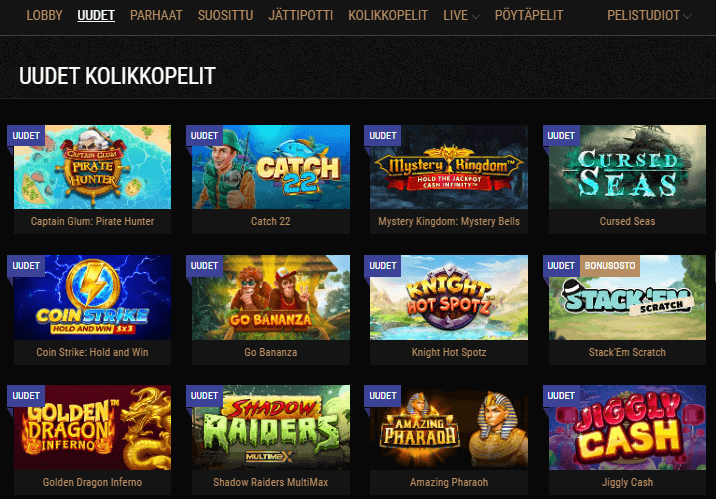Select the Kolikkopelit menu item
716x499 pixels.
pyautogui.click(x=388, y=16)
